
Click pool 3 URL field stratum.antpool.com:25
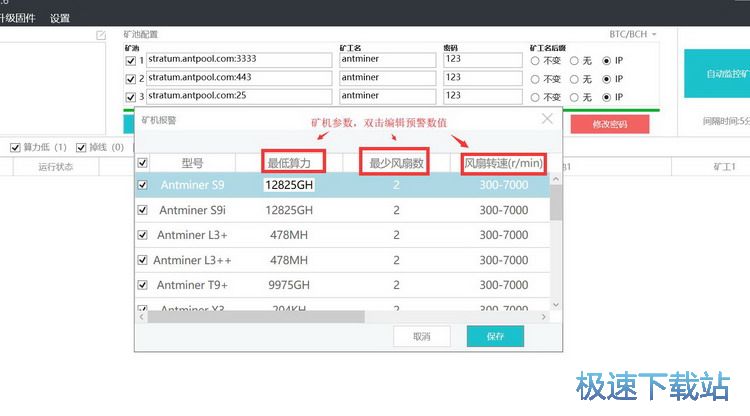click(239, 96)
